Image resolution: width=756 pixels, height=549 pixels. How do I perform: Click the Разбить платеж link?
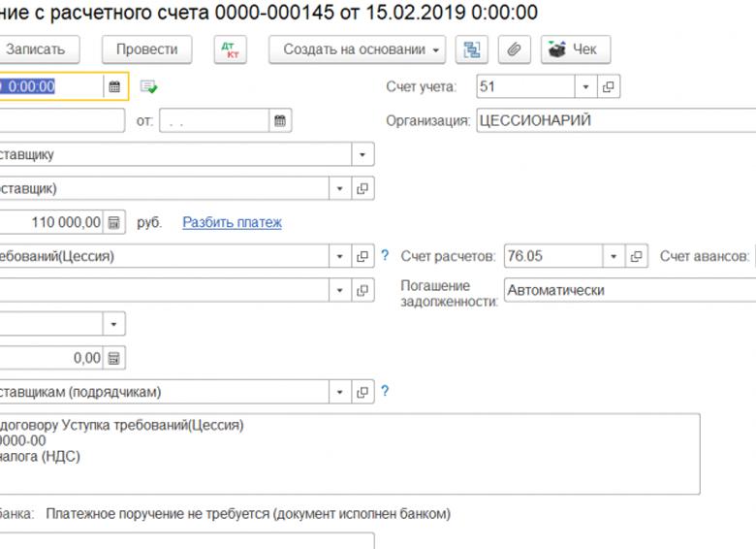pyautogui.click(x=232, y=222)
